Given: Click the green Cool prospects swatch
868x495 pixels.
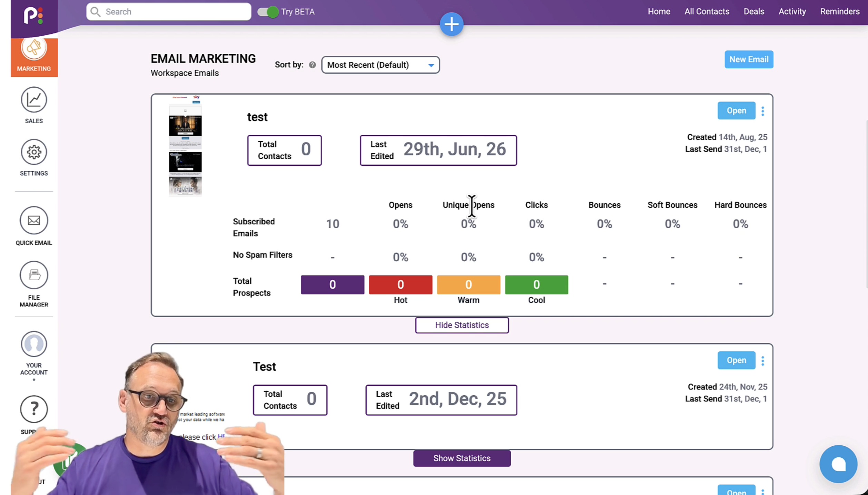Looking at the screenshot, I should point(536,285).
